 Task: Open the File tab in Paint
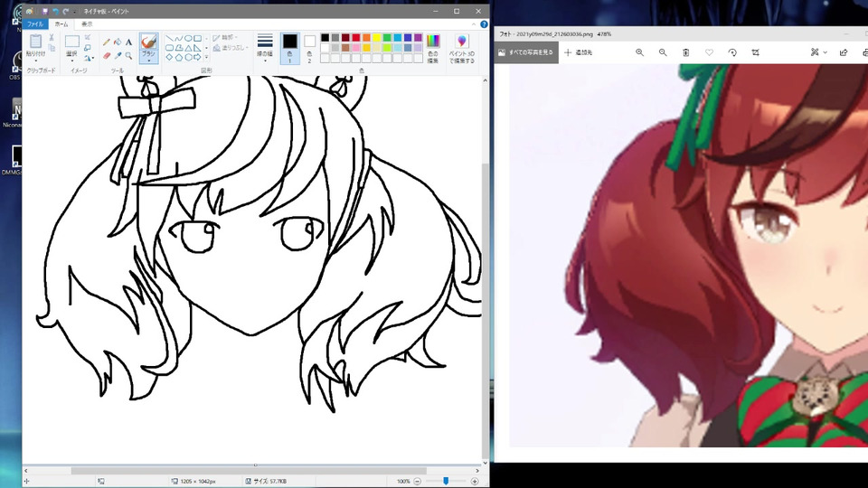click(35, 24)
